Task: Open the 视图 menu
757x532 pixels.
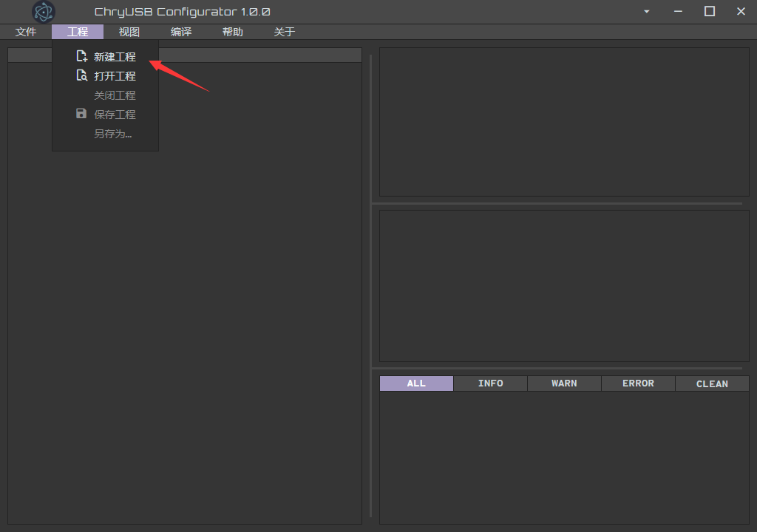Action: click(x=129, y=32)
